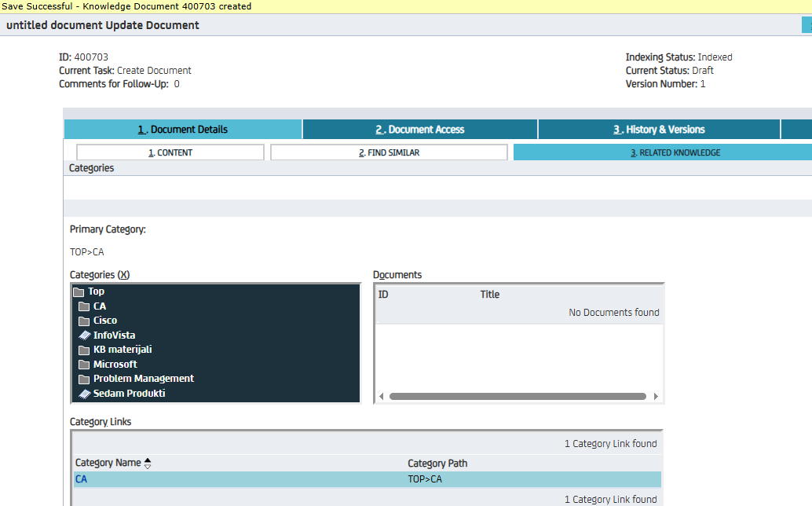This screenshot has width=812, height=506.
Task: Click the Indexing Status Indexed text
Action: coord(679,57)
